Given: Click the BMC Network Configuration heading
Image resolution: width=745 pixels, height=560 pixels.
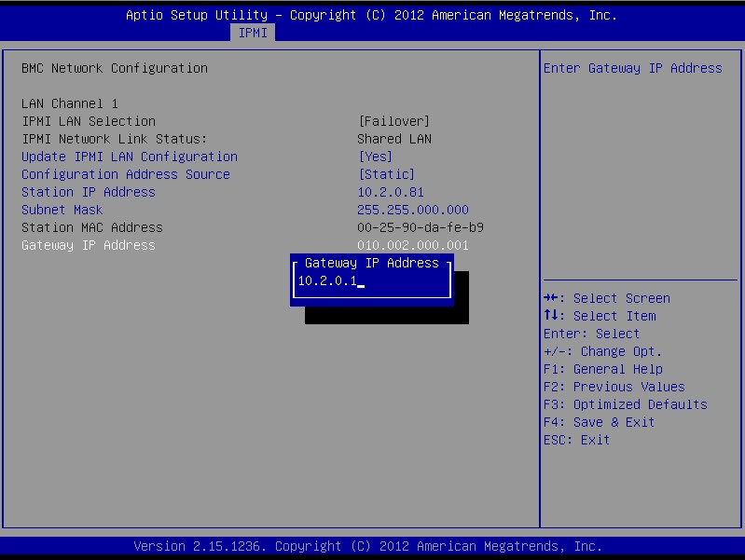Looking at the screenshot, I should 115,68.
